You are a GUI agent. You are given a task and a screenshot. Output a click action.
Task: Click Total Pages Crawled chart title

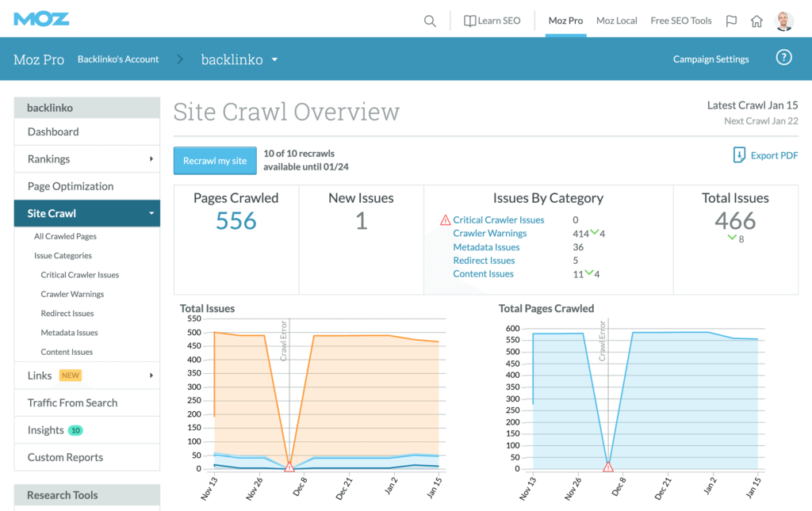(546, 309)
